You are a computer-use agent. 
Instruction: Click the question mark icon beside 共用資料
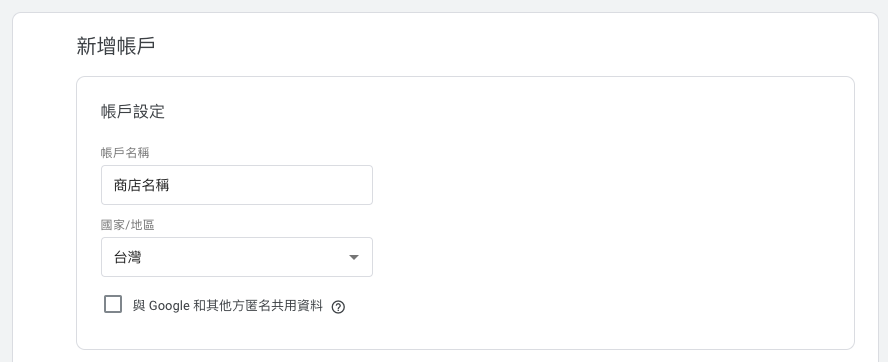click(338, 307)
